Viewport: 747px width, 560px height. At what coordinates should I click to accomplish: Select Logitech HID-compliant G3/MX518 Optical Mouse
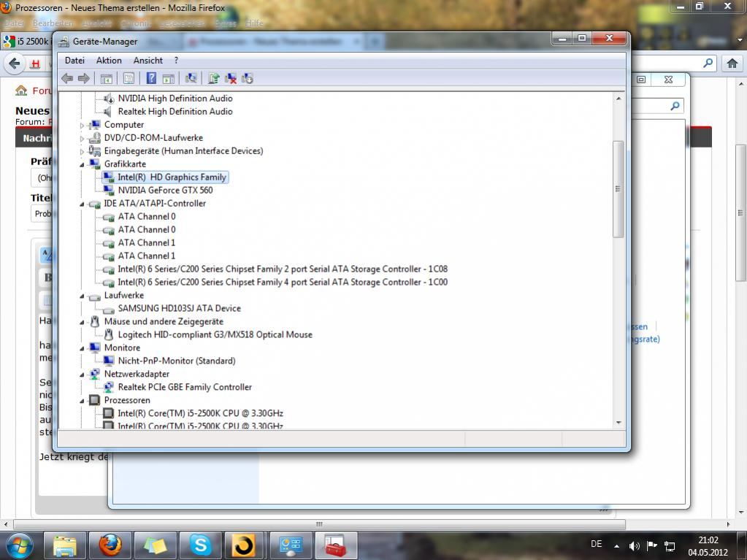point(215,334)
